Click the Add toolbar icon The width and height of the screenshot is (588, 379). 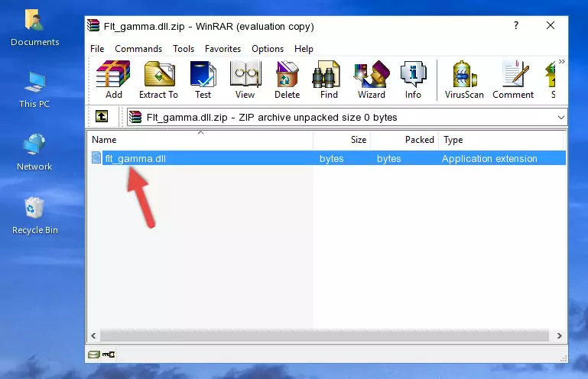pyautogui.click(x=113, y=79)
